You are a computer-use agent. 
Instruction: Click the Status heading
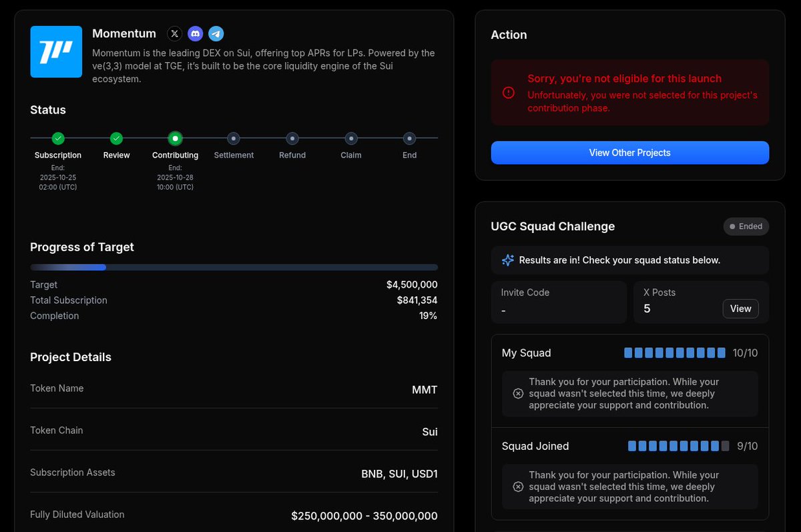point(48,110)
